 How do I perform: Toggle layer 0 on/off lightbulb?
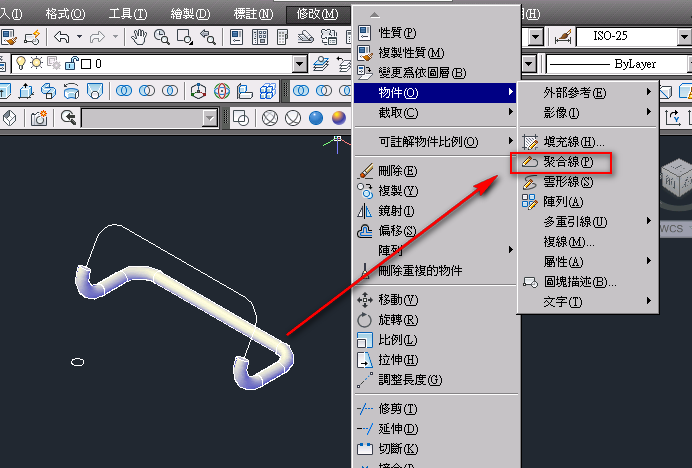21,64
